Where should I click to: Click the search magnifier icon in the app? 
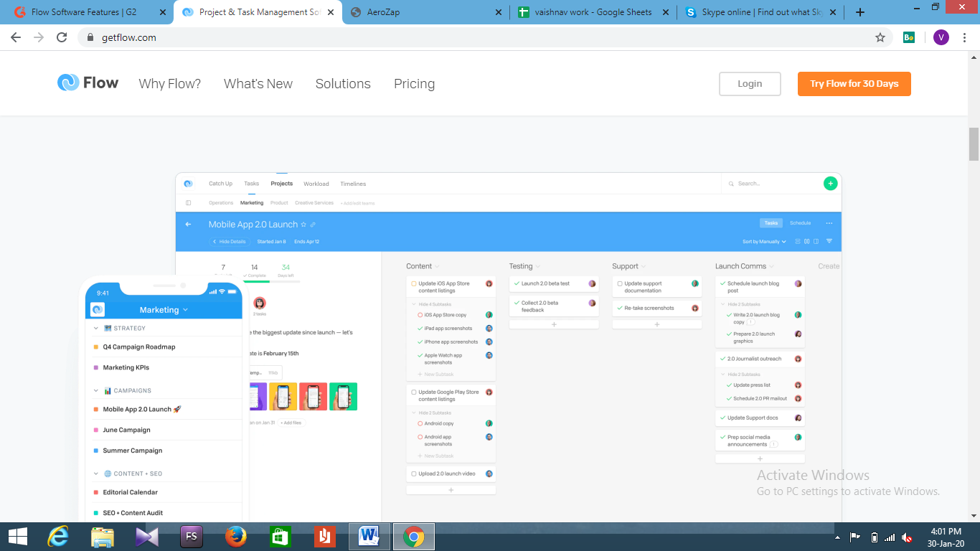click(x=731, y=184)
